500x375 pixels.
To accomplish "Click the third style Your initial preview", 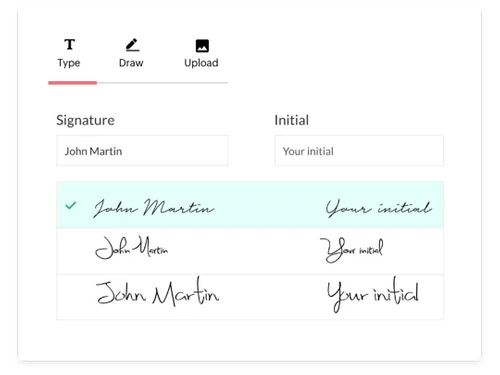I will 373,295.
